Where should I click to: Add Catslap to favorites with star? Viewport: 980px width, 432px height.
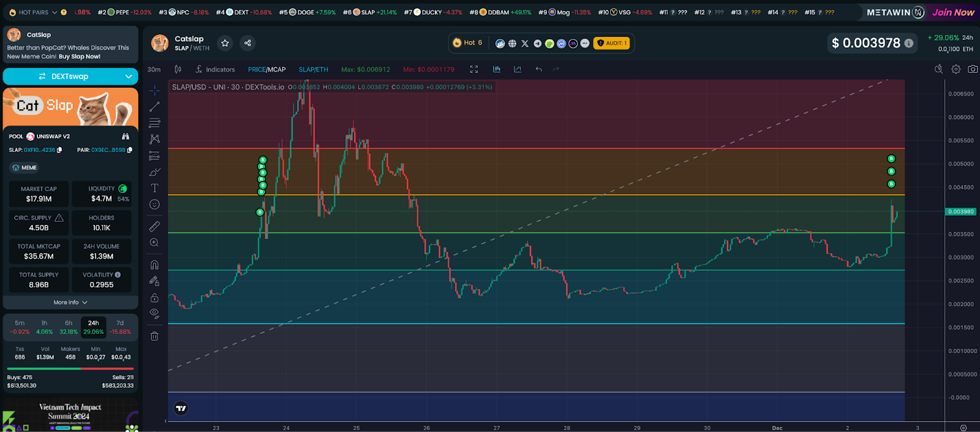click(225, 43)
